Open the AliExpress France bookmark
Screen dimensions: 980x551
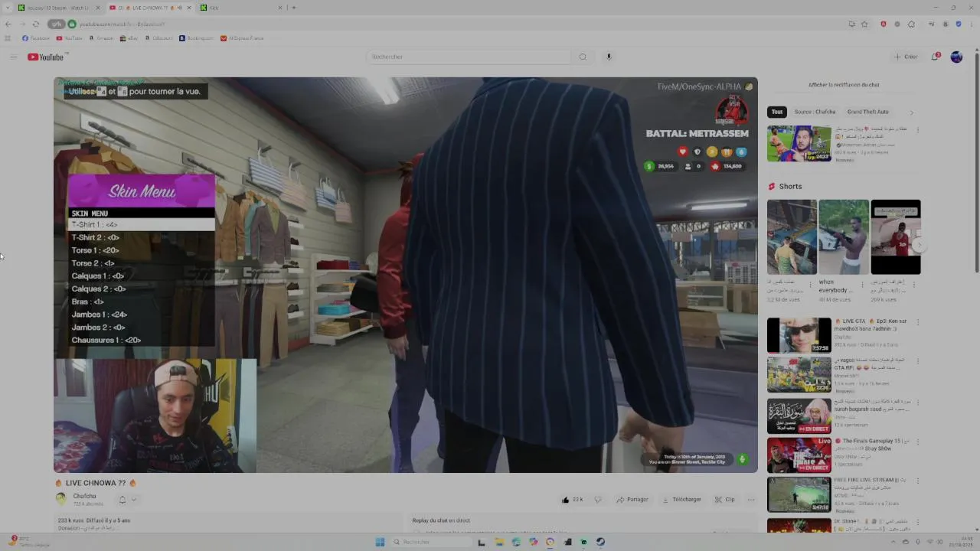coord(242,38)
